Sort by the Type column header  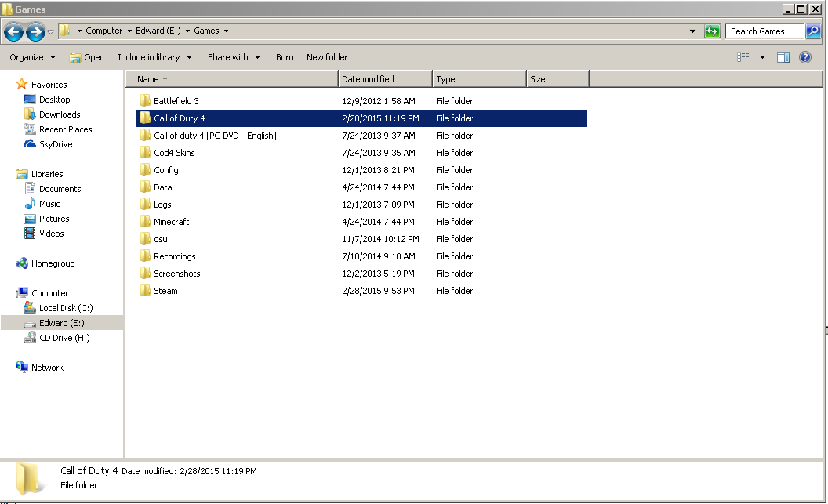point(479,79)
